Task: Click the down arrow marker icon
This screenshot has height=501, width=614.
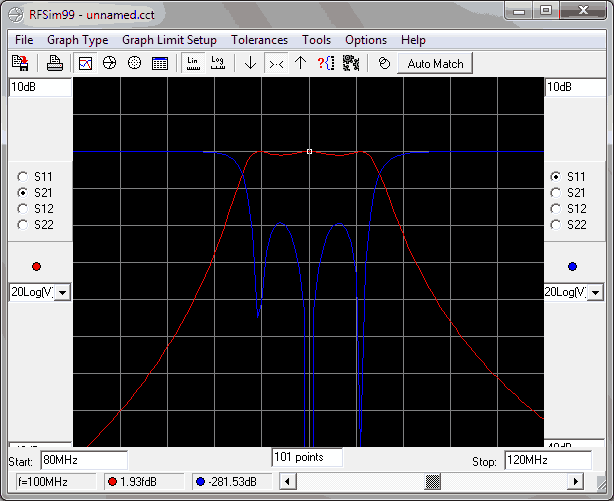Action: coord(251,63)
